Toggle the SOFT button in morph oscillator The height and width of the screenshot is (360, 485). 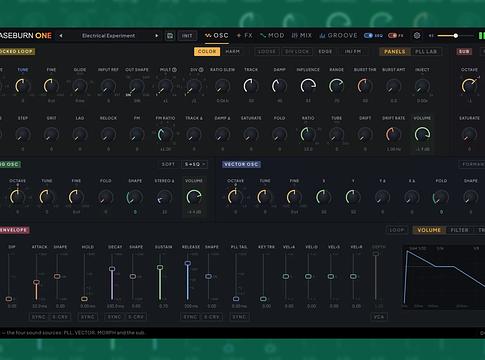click(x=168, y=164)
